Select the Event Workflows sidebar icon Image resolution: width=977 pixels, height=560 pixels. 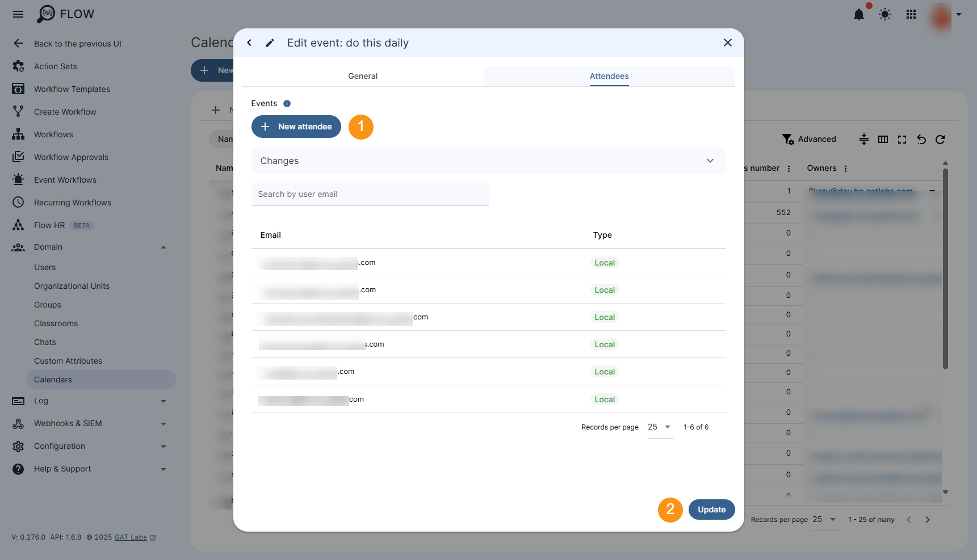coord(18,179)
